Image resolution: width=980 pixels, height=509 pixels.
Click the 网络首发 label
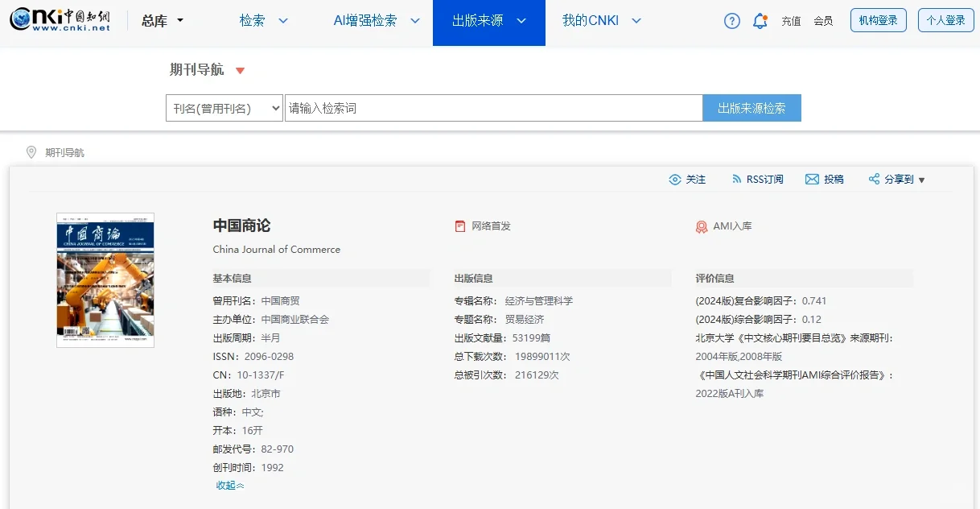coord(491,226)
